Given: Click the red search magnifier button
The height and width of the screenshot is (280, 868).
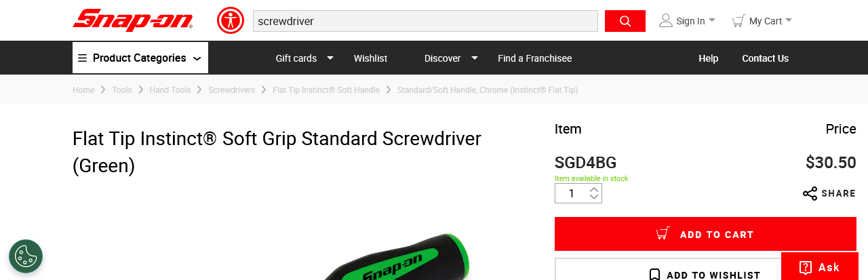Looking at the screenshot, I should coord(625,21).
